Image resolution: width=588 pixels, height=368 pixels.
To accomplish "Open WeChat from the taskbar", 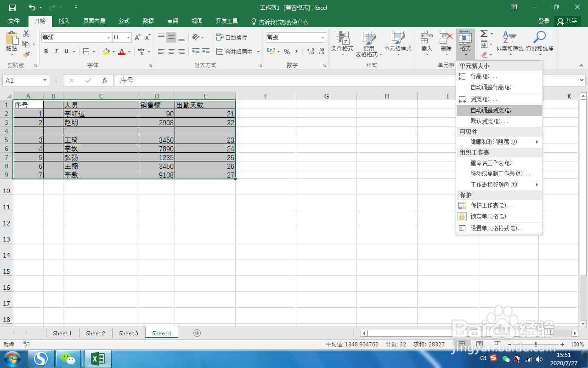I will coord(69,359).
